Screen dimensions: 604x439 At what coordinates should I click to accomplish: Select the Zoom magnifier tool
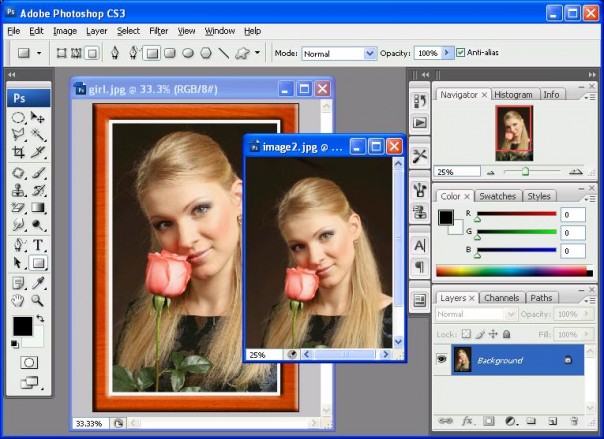[39, 300]
